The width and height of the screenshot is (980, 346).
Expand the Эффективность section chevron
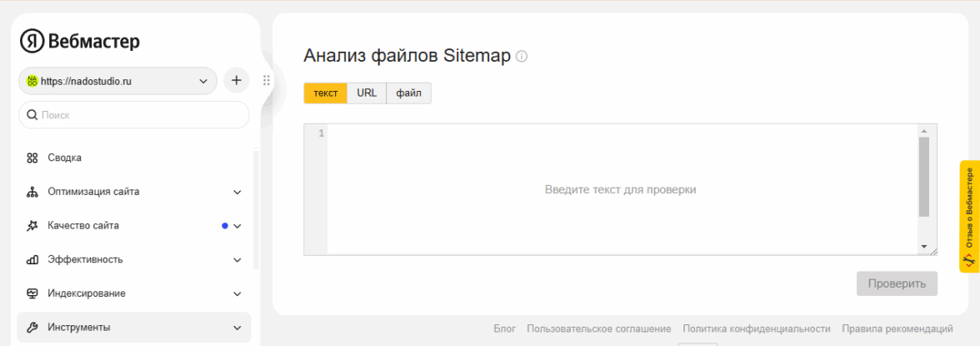tap(237, 260)
